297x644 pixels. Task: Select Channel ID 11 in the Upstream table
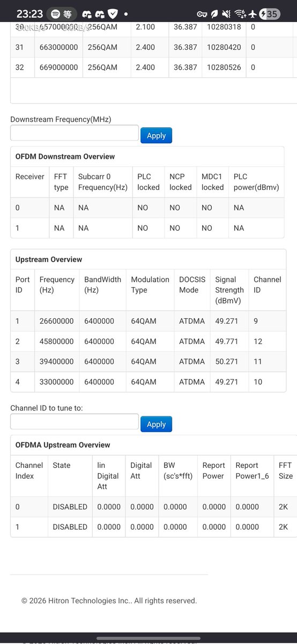(258, 362)
